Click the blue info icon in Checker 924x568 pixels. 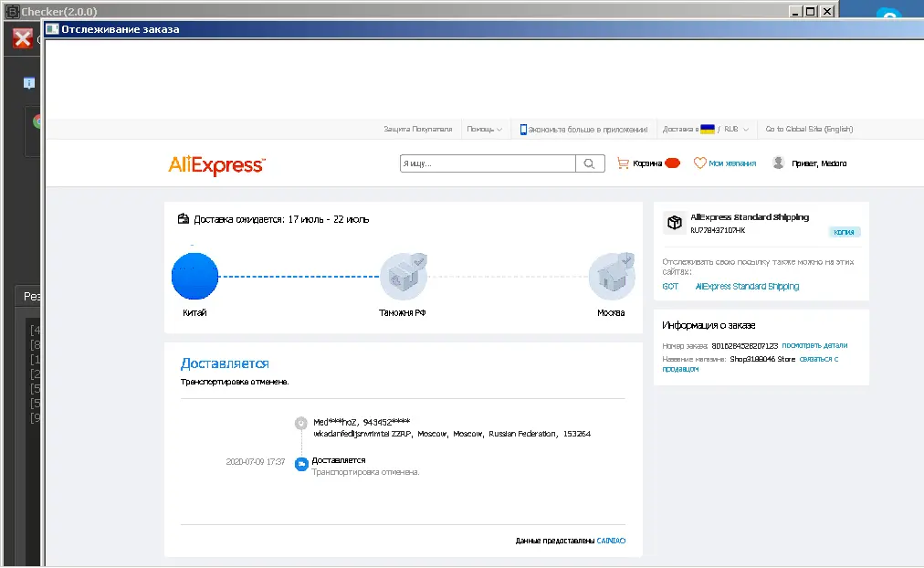[29, 83]
